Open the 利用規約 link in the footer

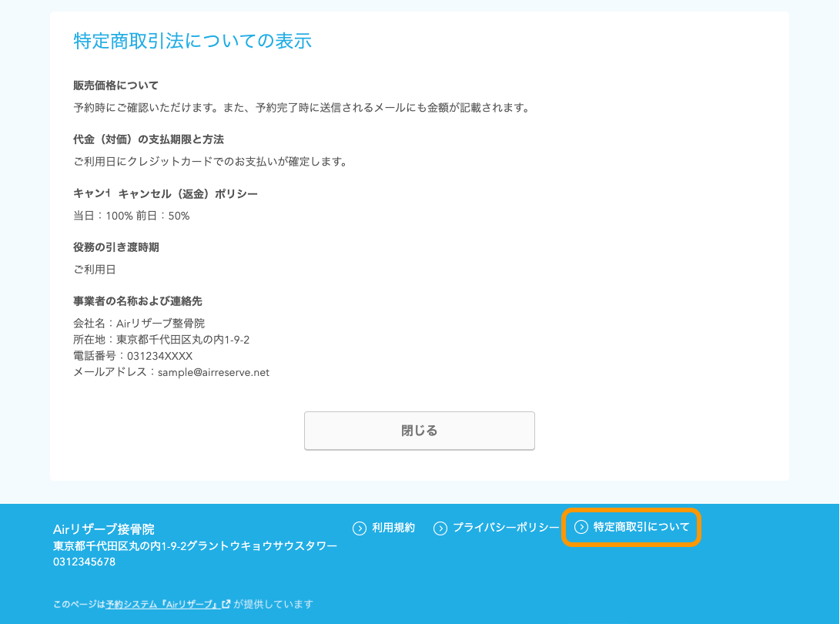(395, 528)
